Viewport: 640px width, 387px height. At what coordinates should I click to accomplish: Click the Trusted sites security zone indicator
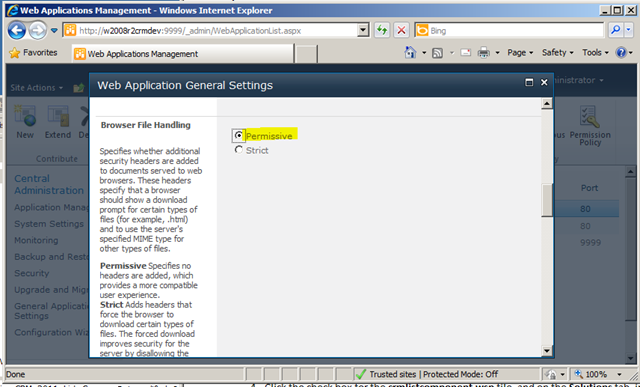[427, 374]
